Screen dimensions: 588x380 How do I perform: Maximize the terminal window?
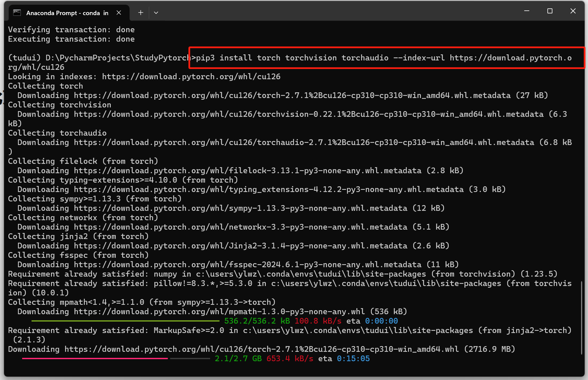tap(550, 11)
